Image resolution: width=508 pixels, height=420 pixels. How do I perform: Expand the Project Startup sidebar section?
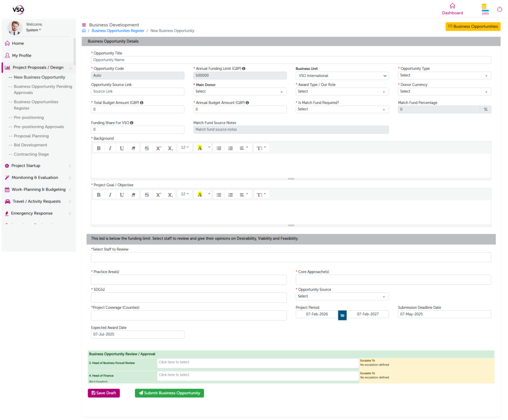(38, 166)
